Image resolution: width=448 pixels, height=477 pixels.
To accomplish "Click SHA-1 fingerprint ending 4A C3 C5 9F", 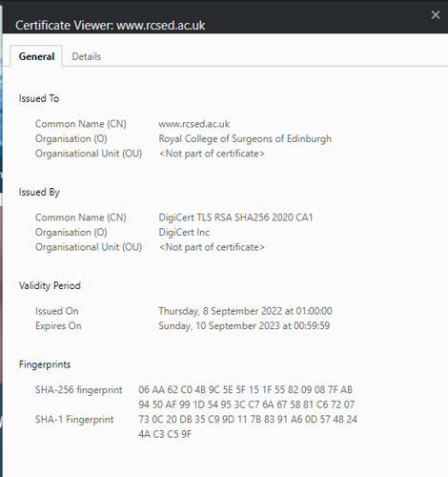I will pyautogui.click(x=165, y=434).
